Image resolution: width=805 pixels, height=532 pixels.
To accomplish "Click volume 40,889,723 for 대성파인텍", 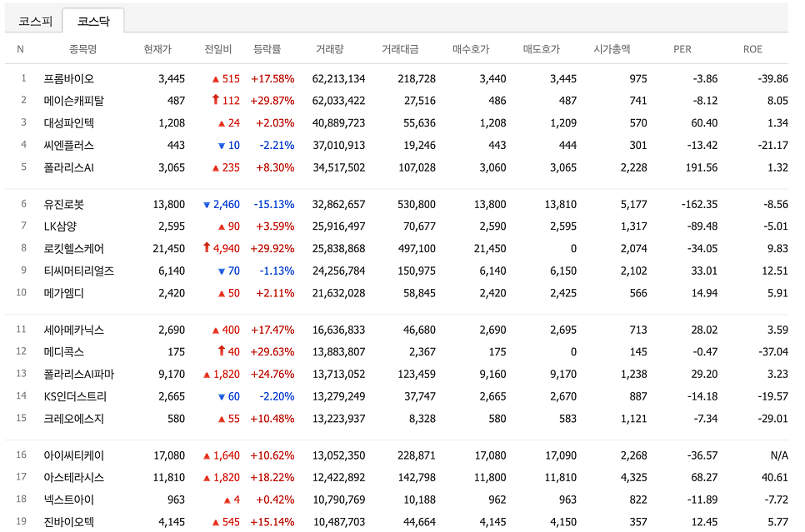I will (x=339, y=123).
